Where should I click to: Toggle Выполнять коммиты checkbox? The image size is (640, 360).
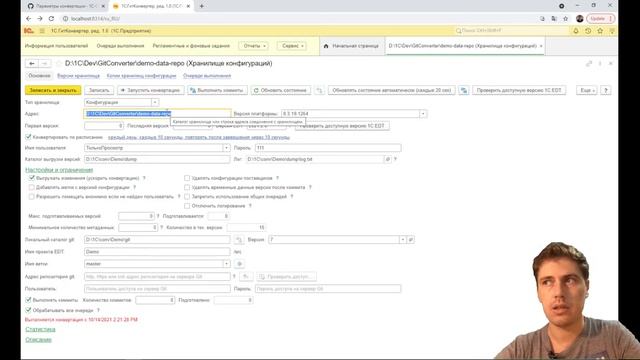pos(28,300)
